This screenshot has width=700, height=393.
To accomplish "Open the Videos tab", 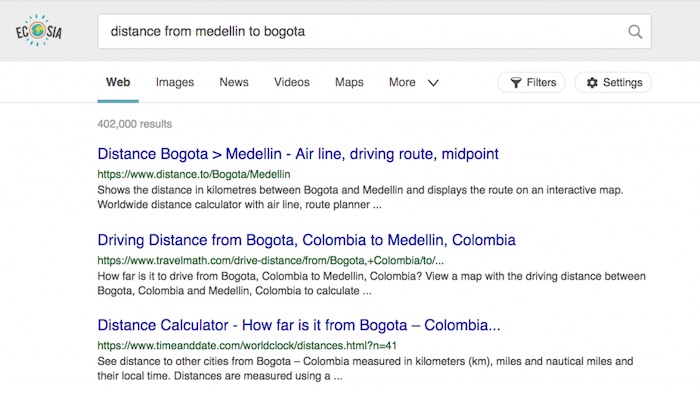I will (x=292, y=82).
